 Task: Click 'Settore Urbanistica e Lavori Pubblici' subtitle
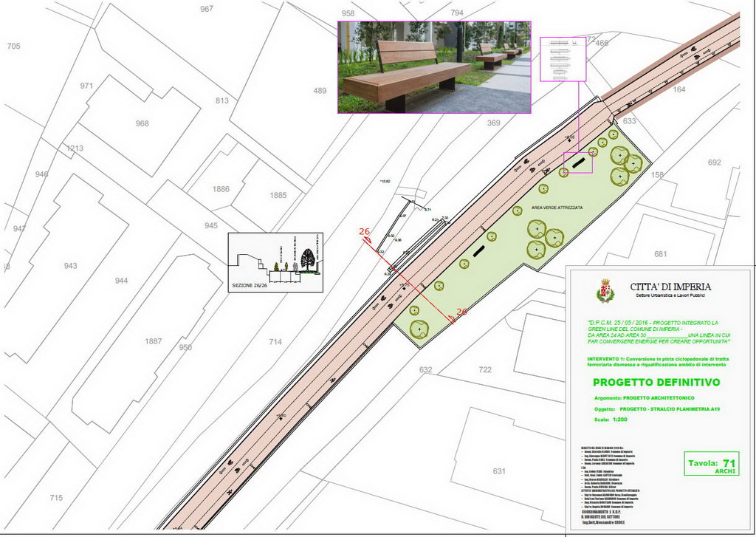pyautogui.click(x=670, y=295)
